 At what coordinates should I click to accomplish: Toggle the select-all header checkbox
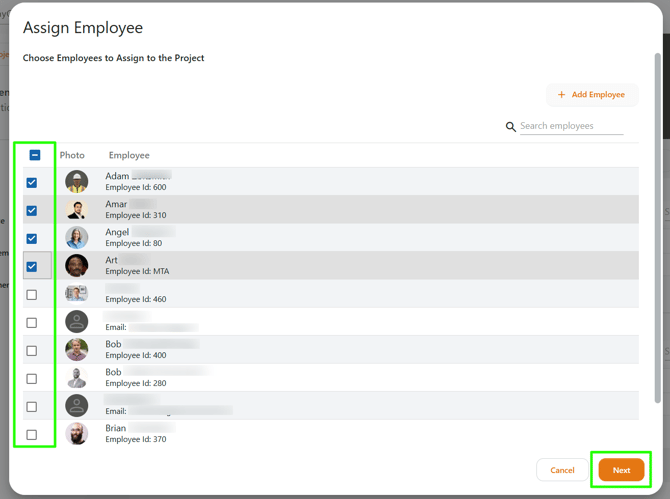pyautogui.click(x=35, y=155)
